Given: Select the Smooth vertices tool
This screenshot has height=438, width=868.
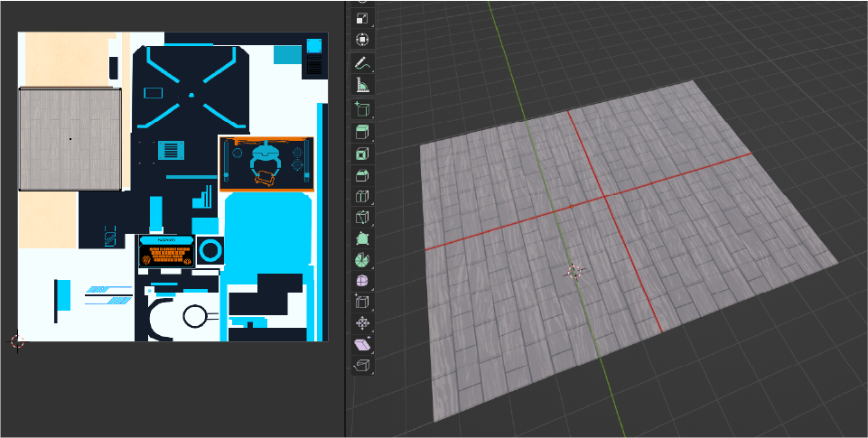Looking at the screenshot, I should click(x=362, y=281).
